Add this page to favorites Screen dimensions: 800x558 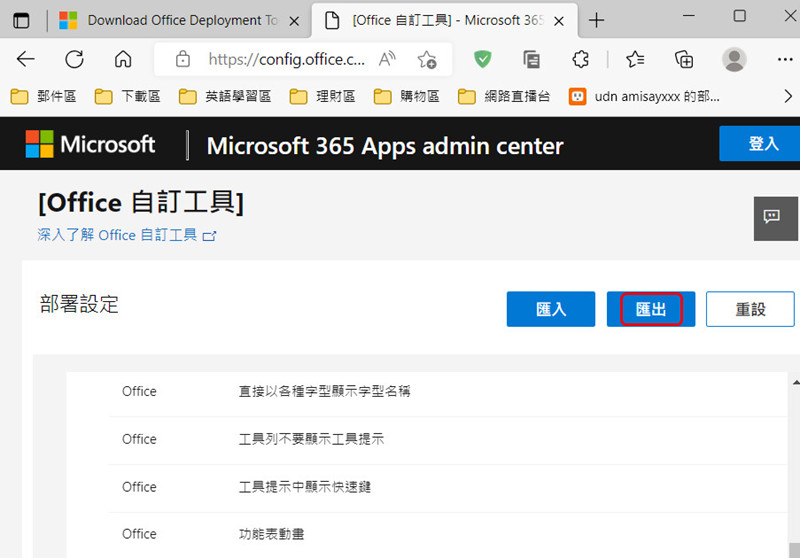pos(427,60)
